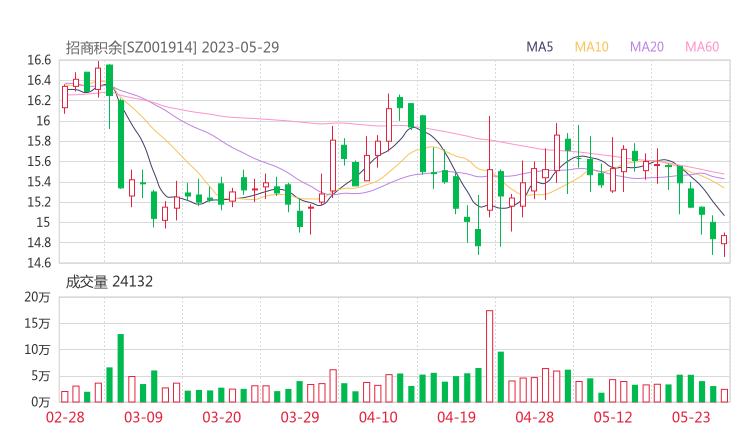
Task: Click the 05-12 date axis label
Action: 613,417
